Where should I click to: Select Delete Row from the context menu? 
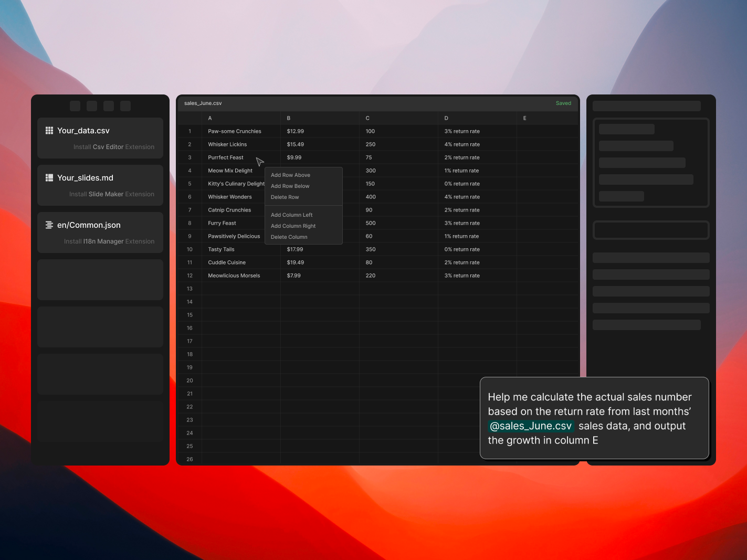point(285,197)
